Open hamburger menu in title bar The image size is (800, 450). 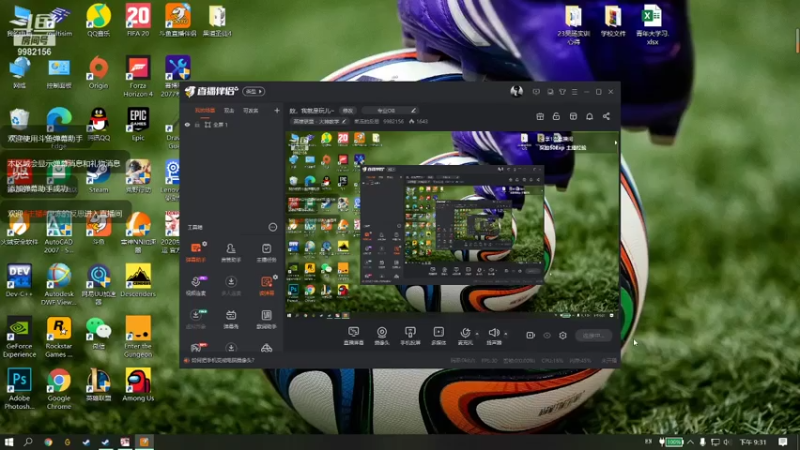[574, 92]
